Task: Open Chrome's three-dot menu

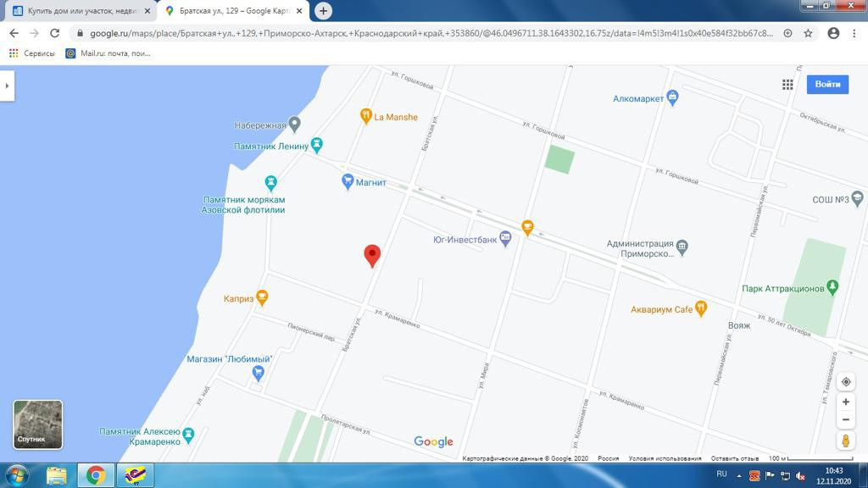Action: point(854,33)
